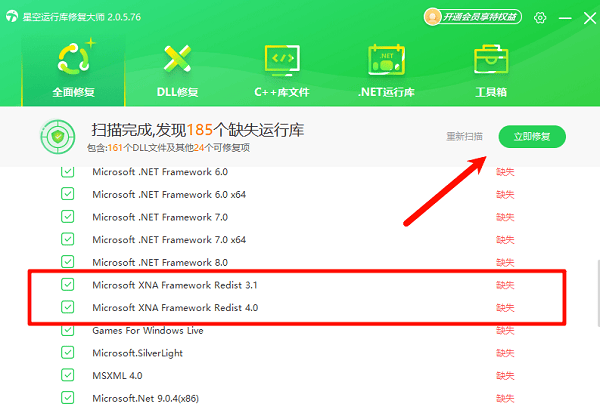Select the Games For Windows Live text
The image size is (600, 413).
148,330
